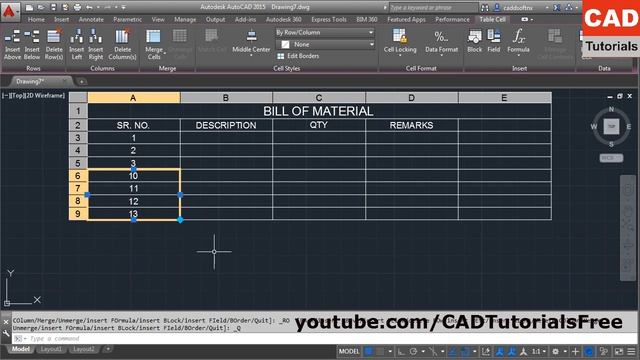Click the DESCRIPTION header cell
This screenshot has width=640, height=360.
[226, 125]
